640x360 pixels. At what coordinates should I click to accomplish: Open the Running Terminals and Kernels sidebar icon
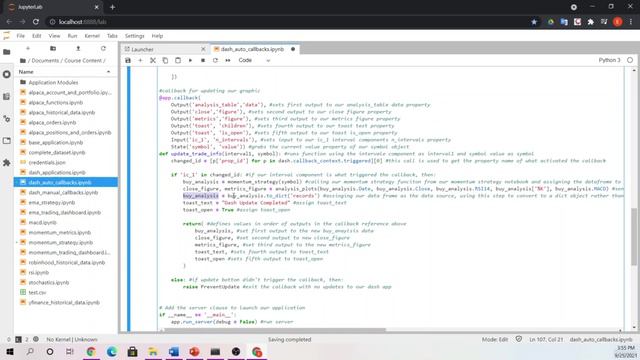pyautogui.click(x=7, y=74)
